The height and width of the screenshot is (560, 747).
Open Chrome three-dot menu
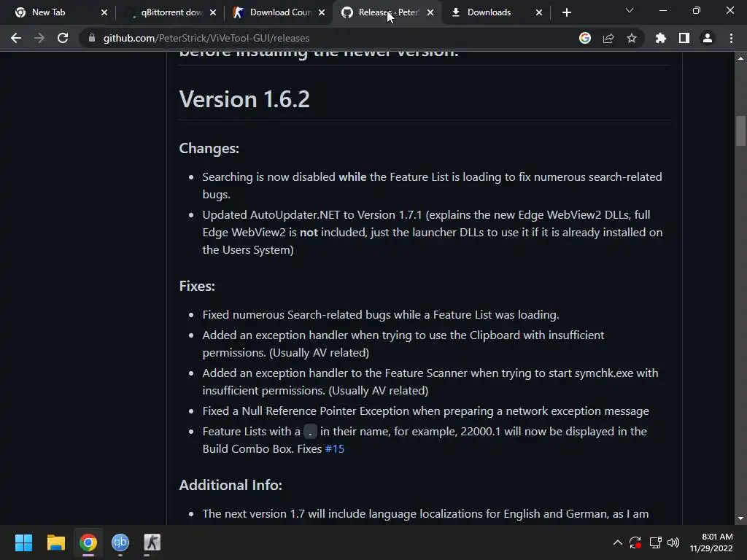point(731,38)
